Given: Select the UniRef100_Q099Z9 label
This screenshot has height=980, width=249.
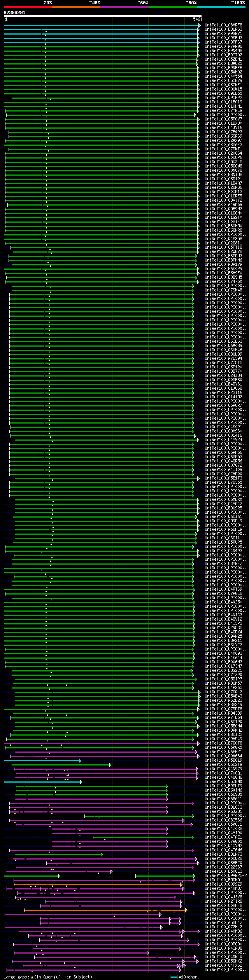Looking at the screenshot, I should (223, 884).
